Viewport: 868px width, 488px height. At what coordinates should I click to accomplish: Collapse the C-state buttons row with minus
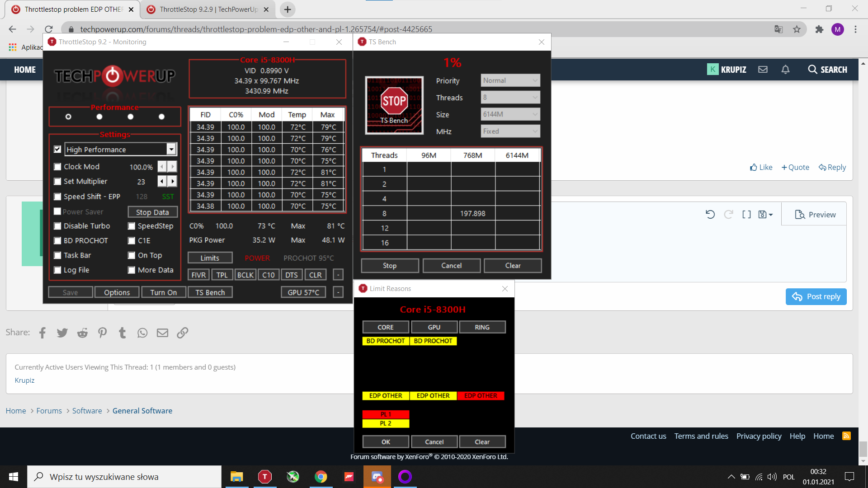pyautogui.click(x=338, y=275)
